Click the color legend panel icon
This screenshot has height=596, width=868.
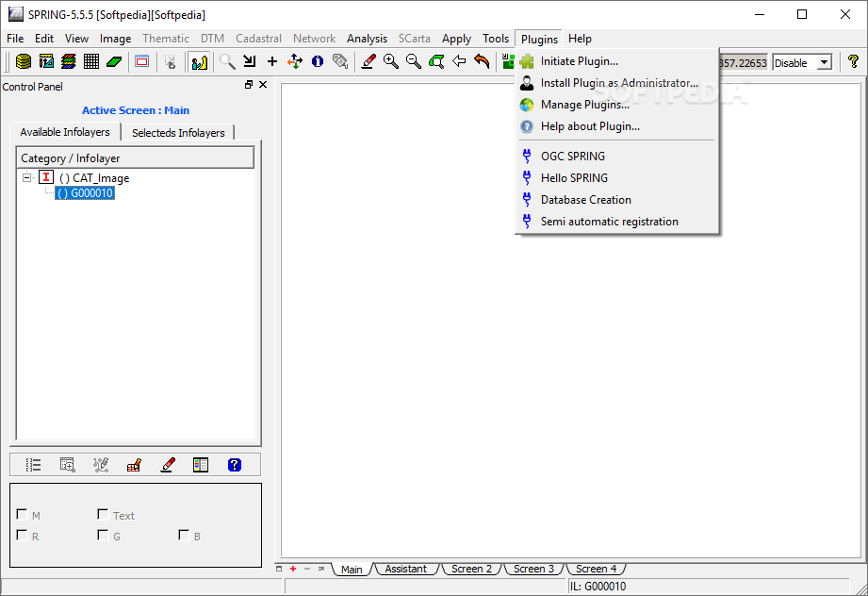[x=201, y=465]
